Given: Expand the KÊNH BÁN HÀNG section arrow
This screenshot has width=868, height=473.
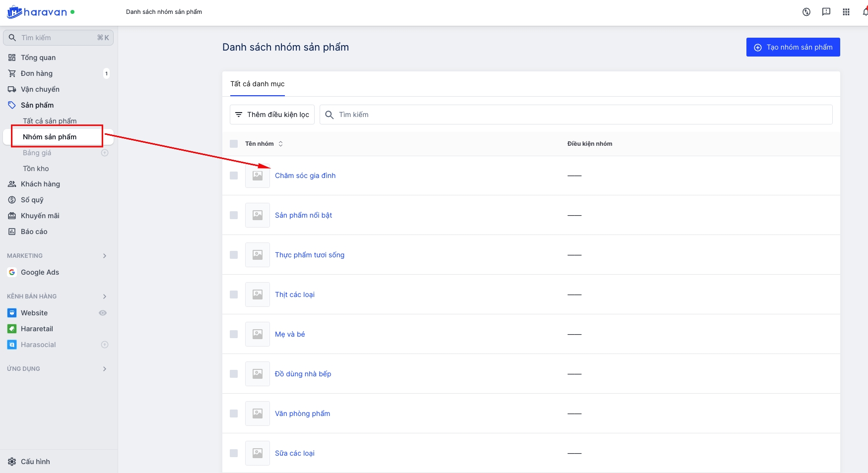Looking at the screenshot, I should click(x=105, y=296).
